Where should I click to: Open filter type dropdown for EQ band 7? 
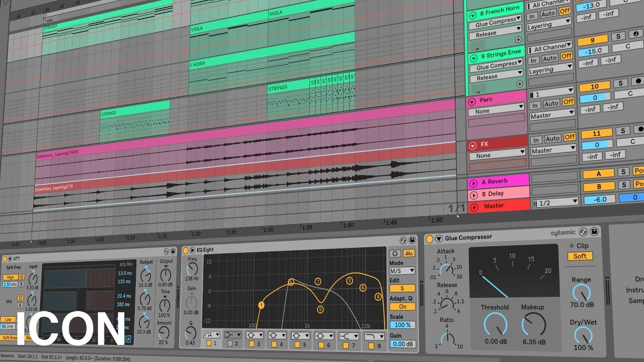point(348,336)
